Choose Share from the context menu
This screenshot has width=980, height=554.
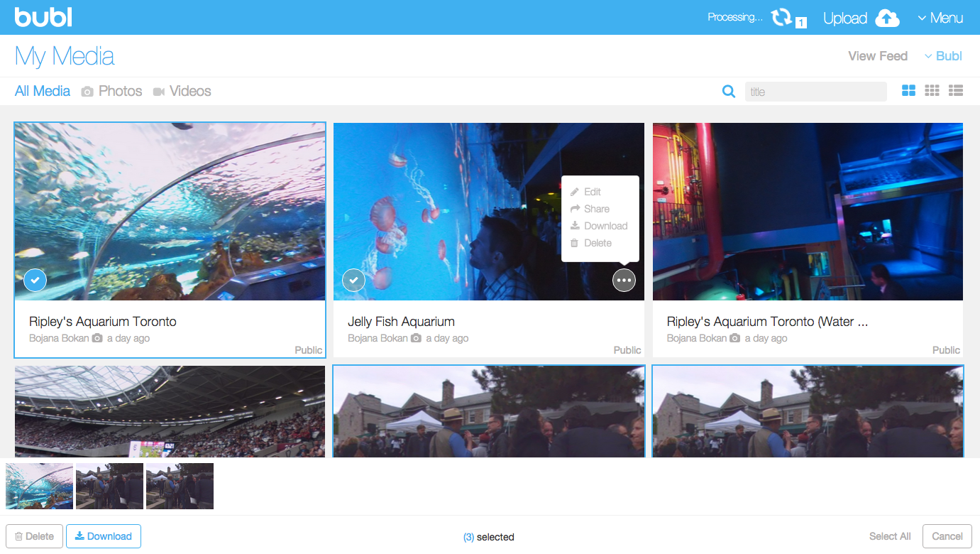pos(595,208)
